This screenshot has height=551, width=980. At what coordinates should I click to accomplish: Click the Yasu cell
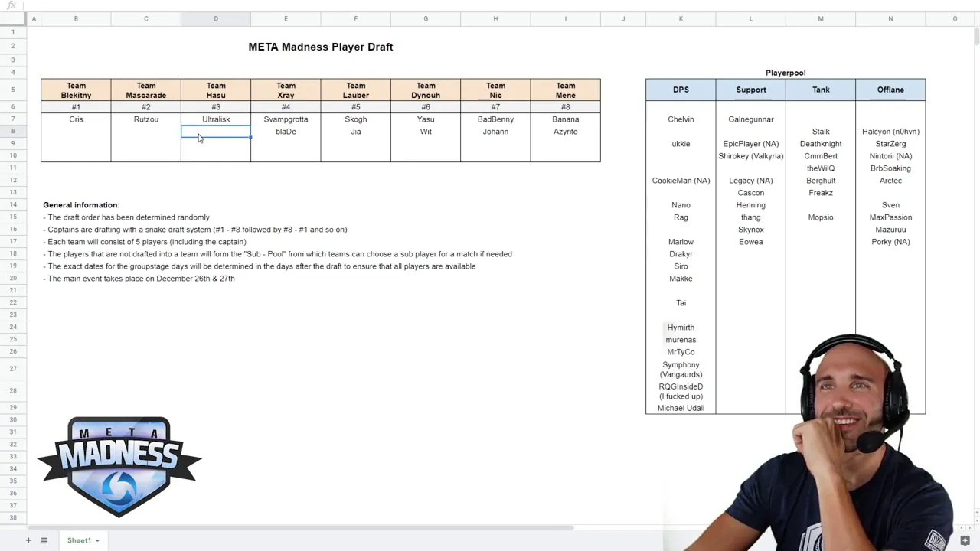pyautogui.click(x=426, y=119)
